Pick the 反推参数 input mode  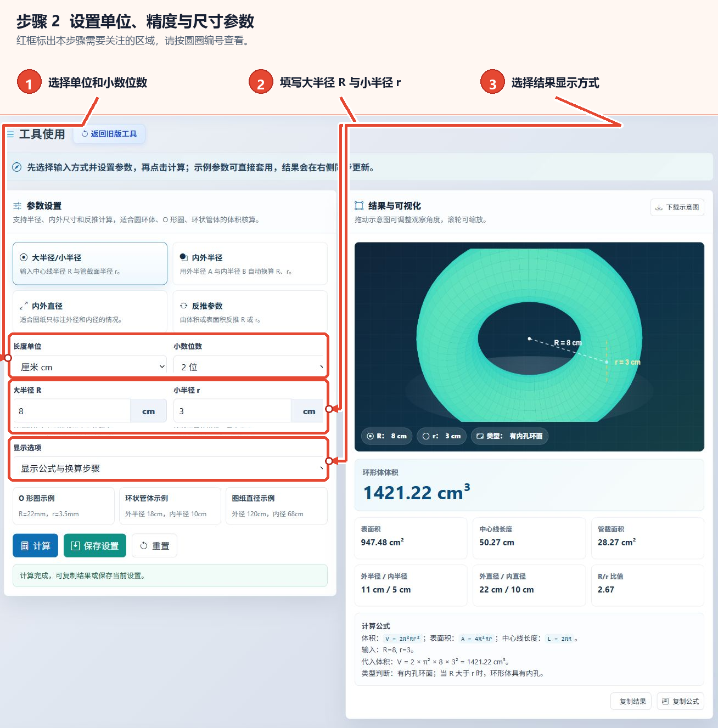click(x=250, y=311)
